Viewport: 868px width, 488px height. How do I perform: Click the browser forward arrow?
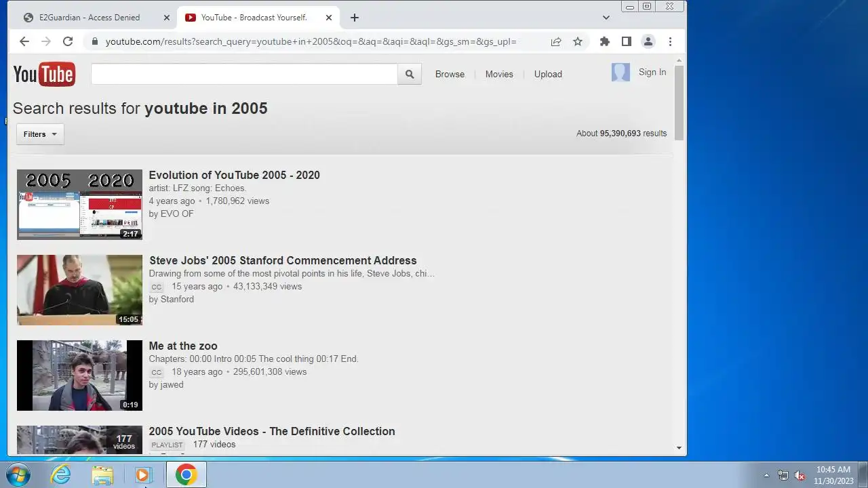tap(46, 41)
